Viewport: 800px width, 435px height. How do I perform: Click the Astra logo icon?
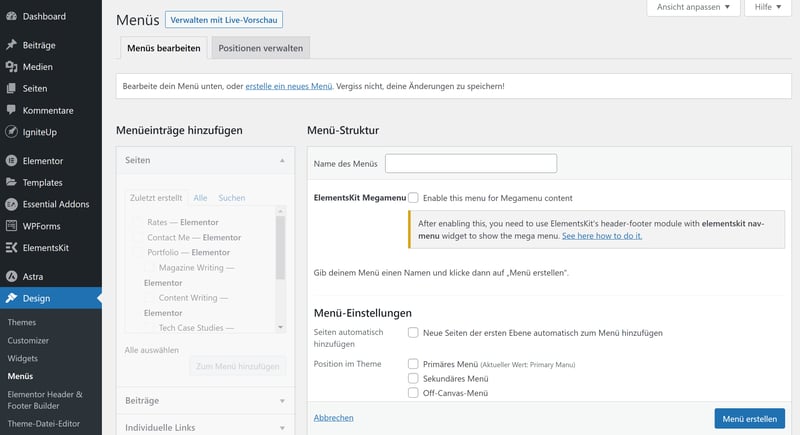[11, 276]
